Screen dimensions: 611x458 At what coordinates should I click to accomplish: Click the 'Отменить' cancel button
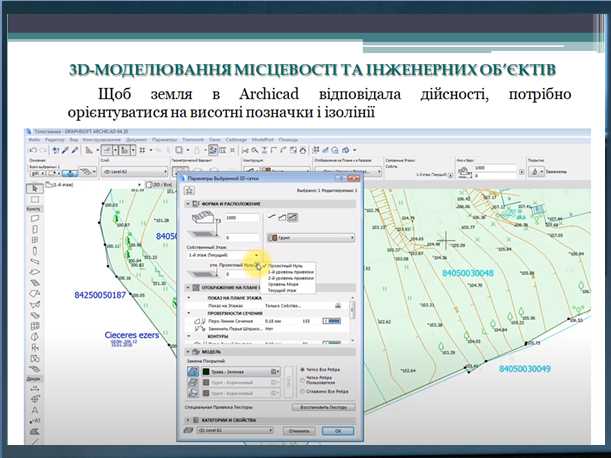coord(299,431)
